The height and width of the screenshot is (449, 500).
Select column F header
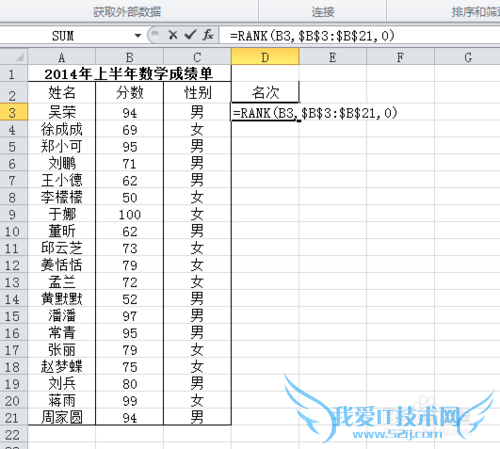click(x=401, y=57)
